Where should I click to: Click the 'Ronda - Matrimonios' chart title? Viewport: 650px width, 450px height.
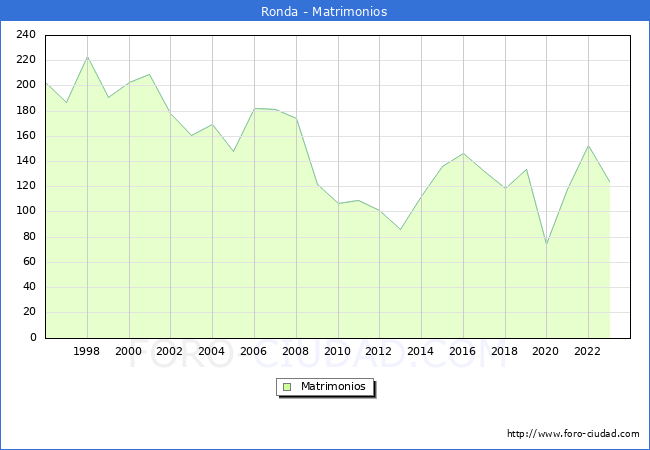click(x=324, y=11)
